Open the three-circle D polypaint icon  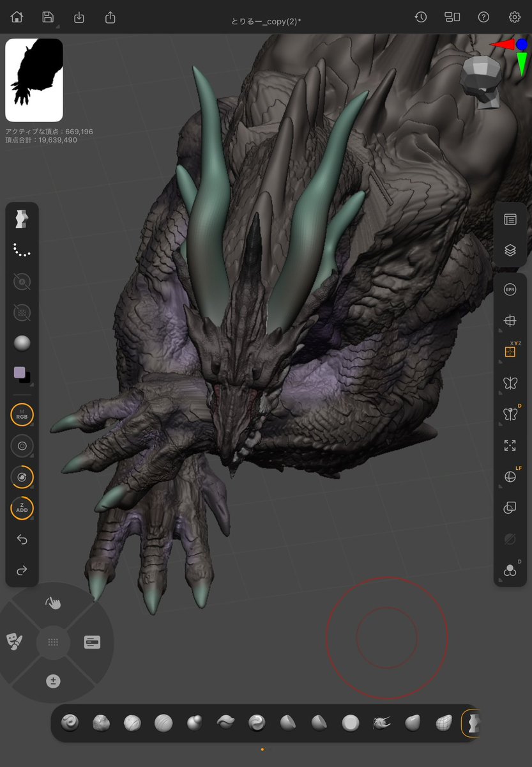coord(510,571)
